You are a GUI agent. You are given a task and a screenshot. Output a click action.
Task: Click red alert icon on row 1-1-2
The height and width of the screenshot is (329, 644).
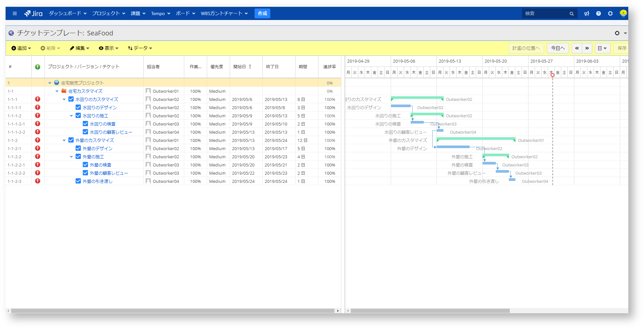[x=38, y=140]
